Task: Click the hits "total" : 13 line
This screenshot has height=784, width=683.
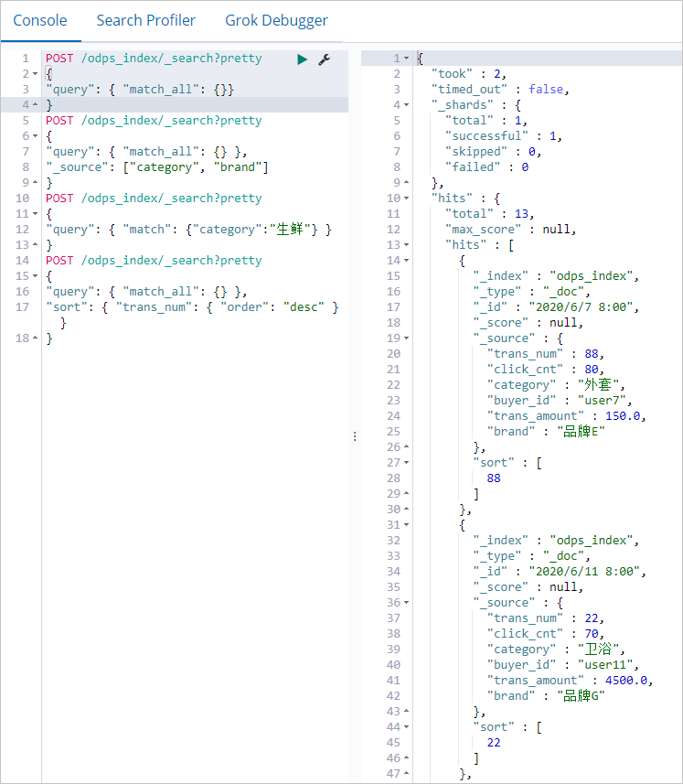Action: pyautogui.click(x=490, y=214)
